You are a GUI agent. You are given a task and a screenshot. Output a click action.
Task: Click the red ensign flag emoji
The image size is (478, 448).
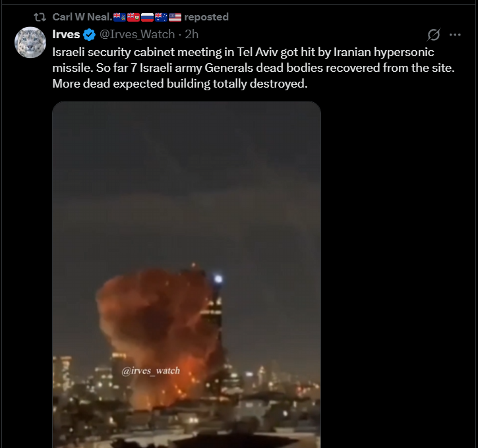tap(133, 17)
